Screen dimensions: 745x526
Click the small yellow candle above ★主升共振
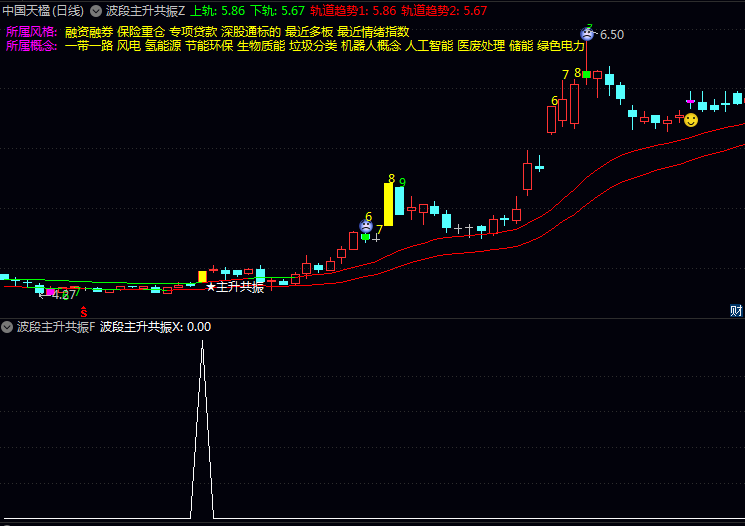202,277
